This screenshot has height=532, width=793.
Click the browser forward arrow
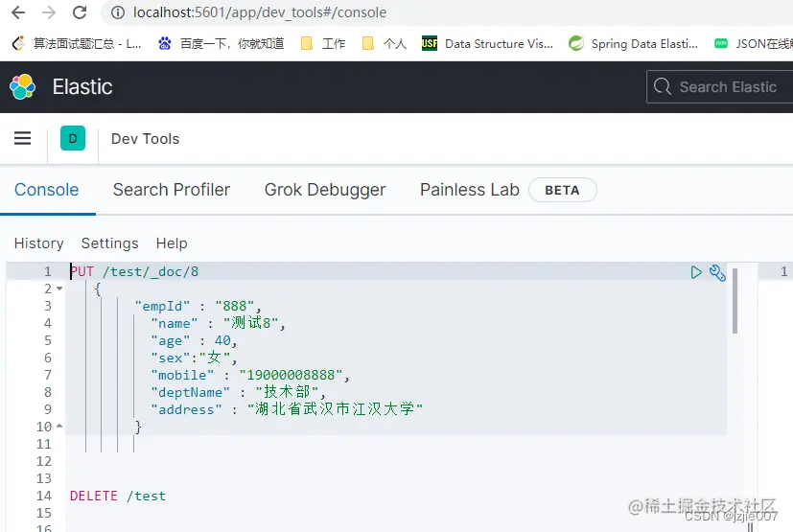tap(49, 12)
